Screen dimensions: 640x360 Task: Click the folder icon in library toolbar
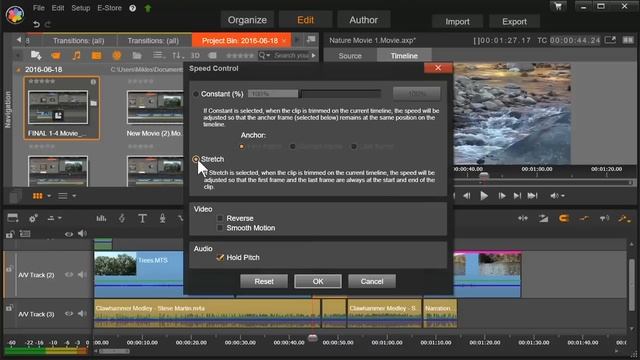pyautogui.click(x=137, y=56)
